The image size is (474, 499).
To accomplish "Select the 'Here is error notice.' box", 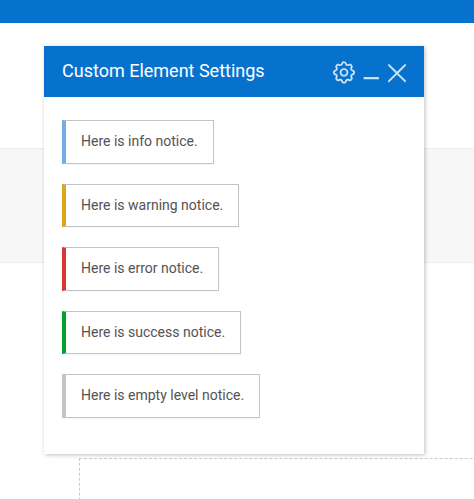I will (140, 269).
